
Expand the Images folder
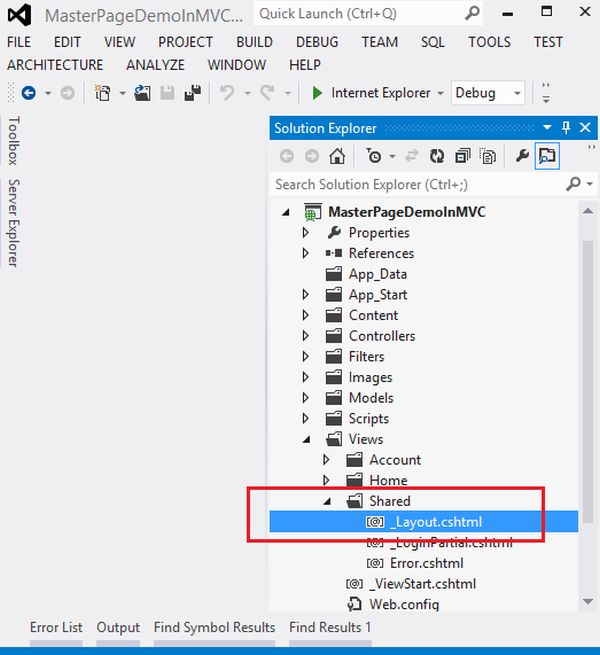tap(305, 377)
